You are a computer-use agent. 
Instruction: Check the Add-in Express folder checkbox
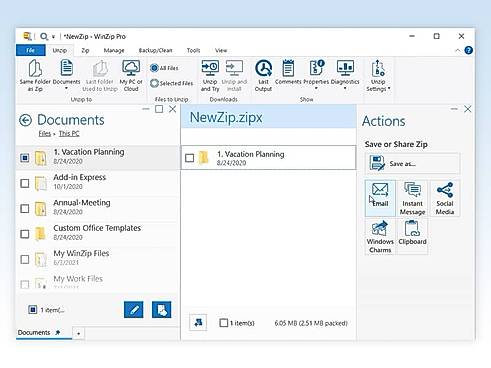point(25,183)
